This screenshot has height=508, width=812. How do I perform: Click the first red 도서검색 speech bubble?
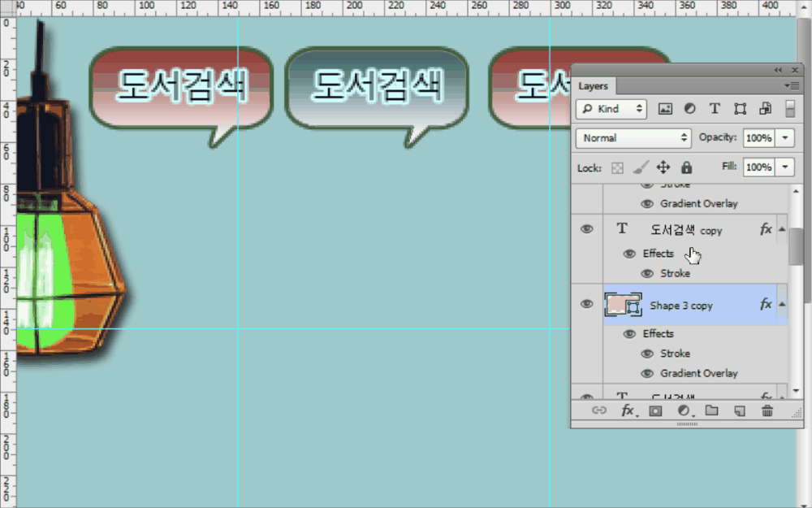coord(181,97)
